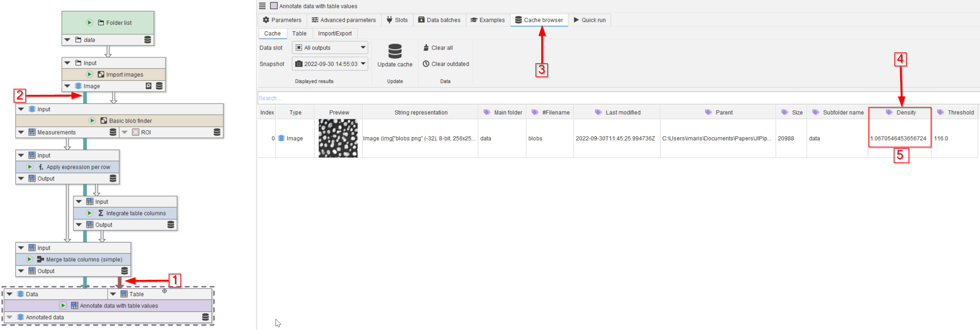This screenshot has width=980, height=330.
Task: Click the play icon on Import images node
Action: tap(89, 75)
